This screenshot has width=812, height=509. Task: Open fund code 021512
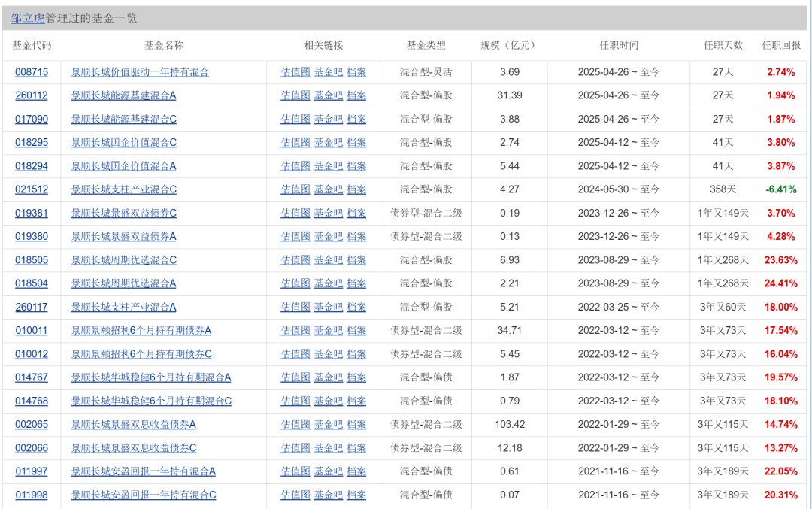(x=32, y=189)
